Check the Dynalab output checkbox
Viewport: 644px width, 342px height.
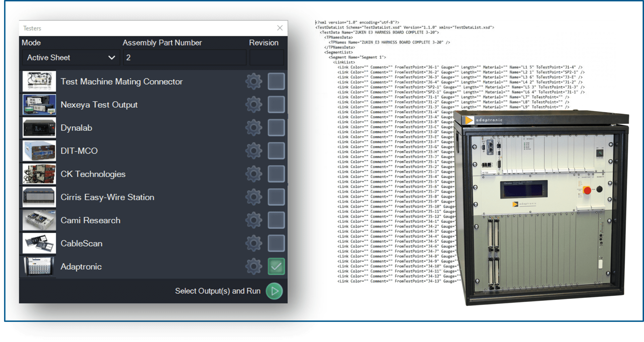tap(276, 128)
